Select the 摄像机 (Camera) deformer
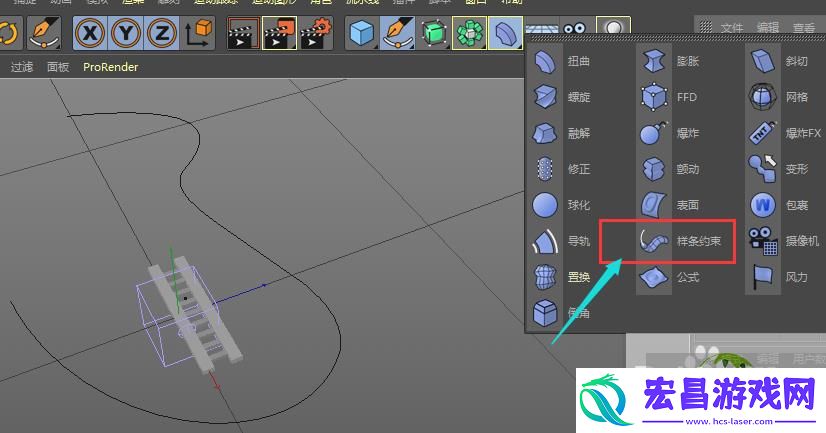The image size is (826, 433). (x=782, y=241)
